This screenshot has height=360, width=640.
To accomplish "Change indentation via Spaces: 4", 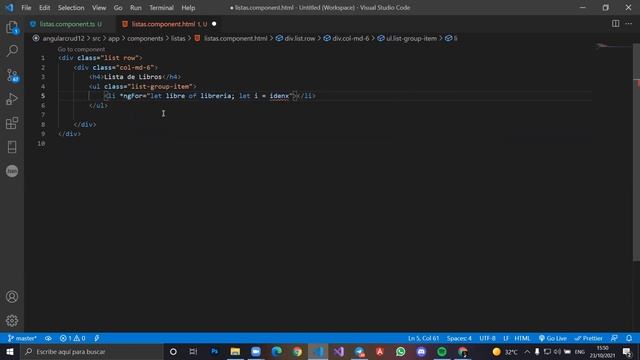I will click(459, 338).
